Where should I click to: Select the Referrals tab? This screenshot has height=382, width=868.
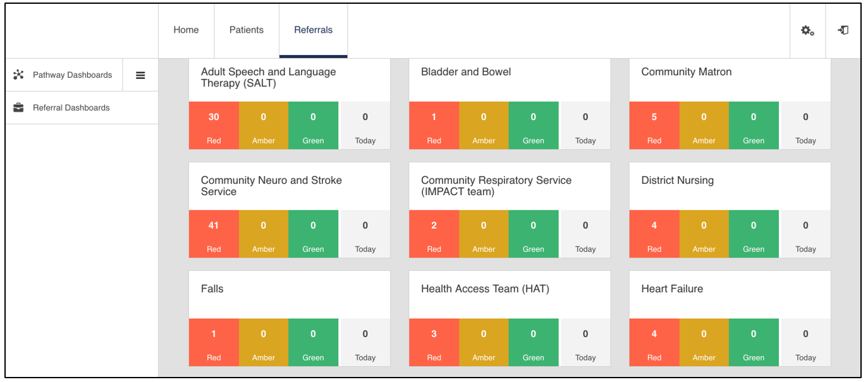coord(313,30)
